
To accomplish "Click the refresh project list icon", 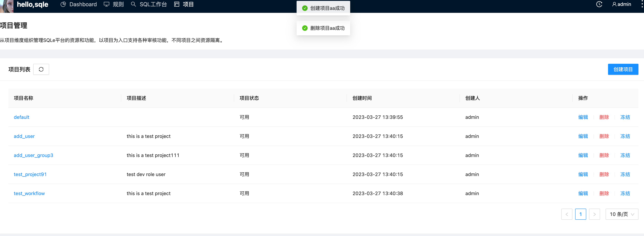I will (x=41, y=69).
